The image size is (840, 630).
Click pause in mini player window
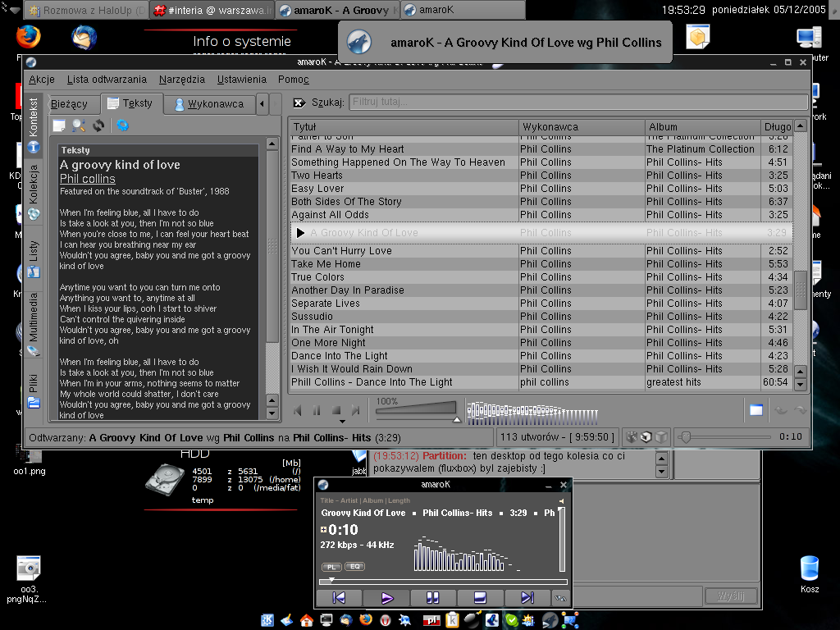[433, 597]
